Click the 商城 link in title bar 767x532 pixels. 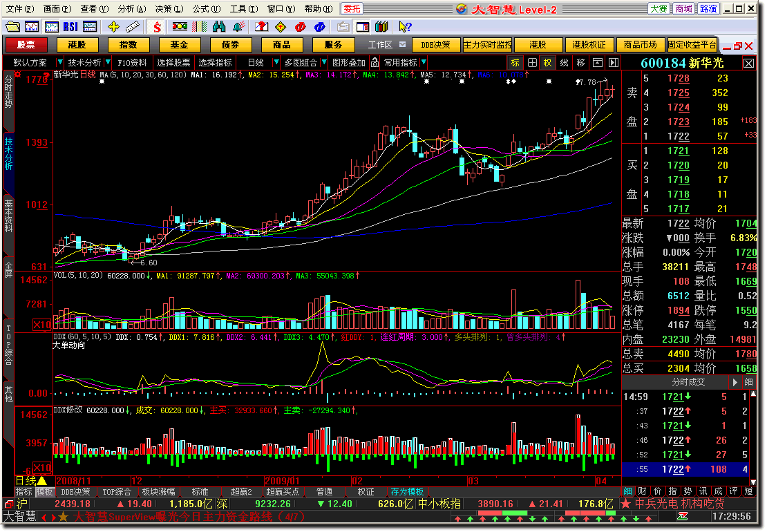[x=684, y=9]
